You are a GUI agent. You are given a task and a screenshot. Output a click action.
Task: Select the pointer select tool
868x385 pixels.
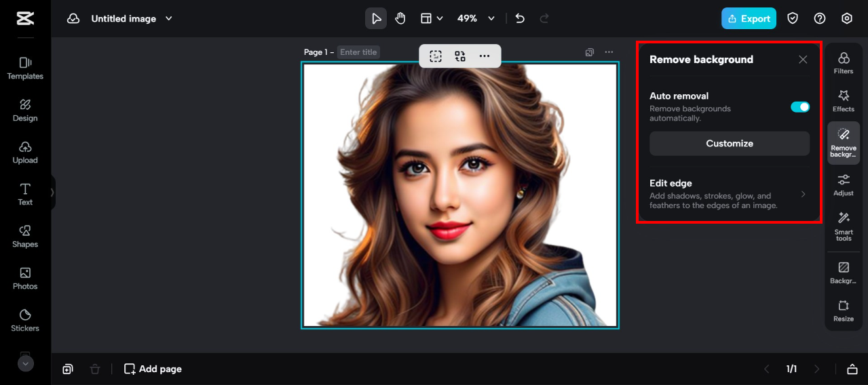(x=376, y=18)
